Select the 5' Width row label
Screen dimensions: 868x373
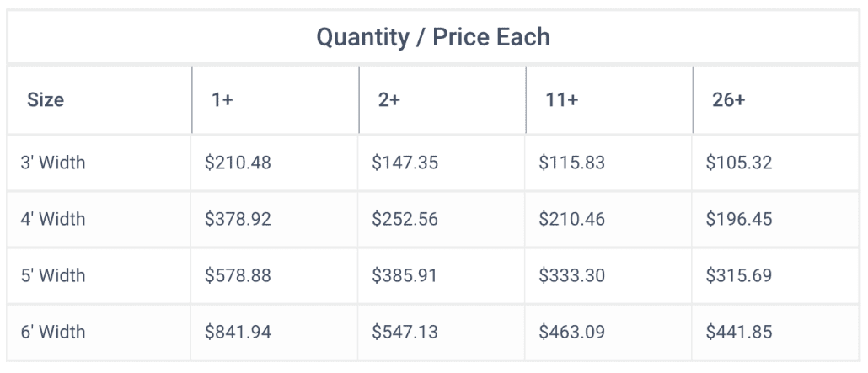coord(53,275)
